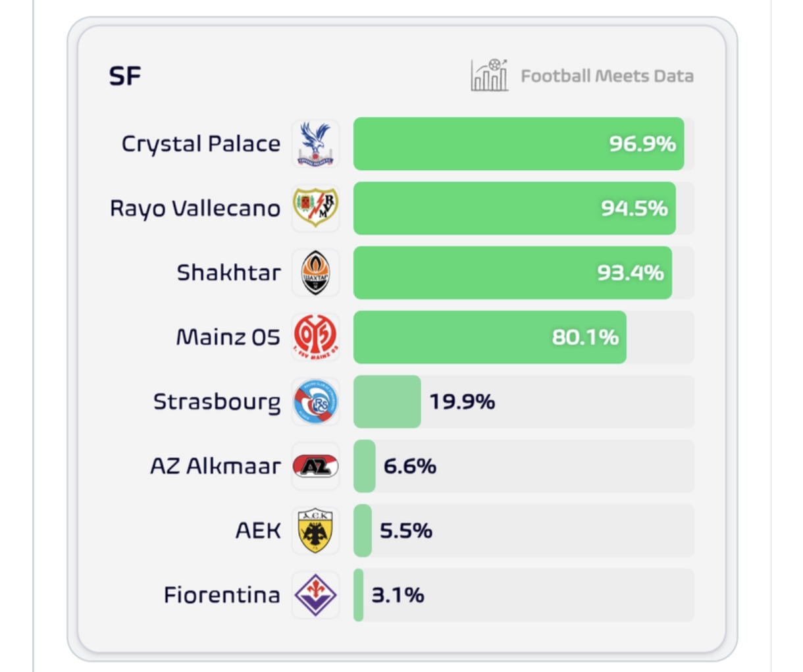
Task: Click the Rayo Vallecano club badge
Action: click(x=316, y=208)
